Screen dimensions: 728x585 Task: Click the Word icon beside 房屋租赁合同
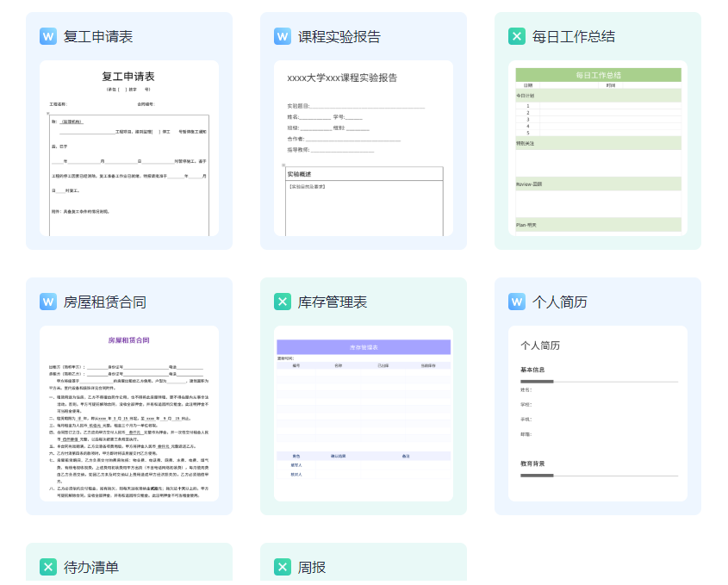click(x=48, y=302)
